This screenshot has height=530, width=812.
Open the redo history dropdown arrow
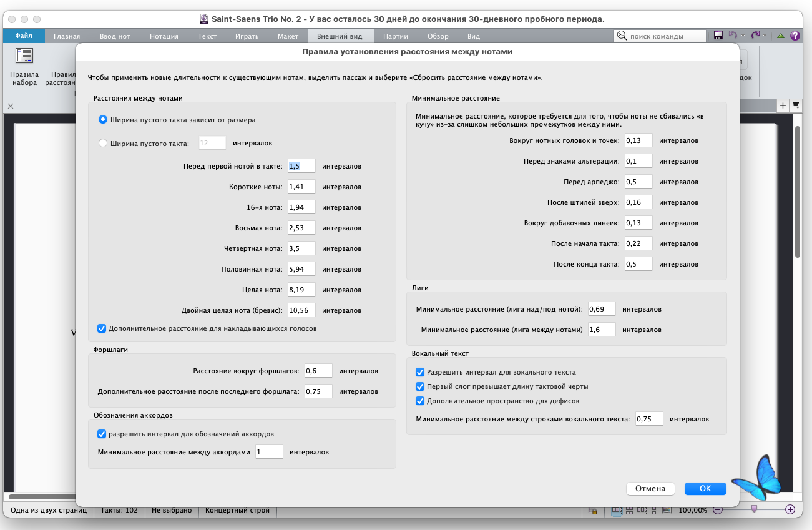[x=766, y=36]
